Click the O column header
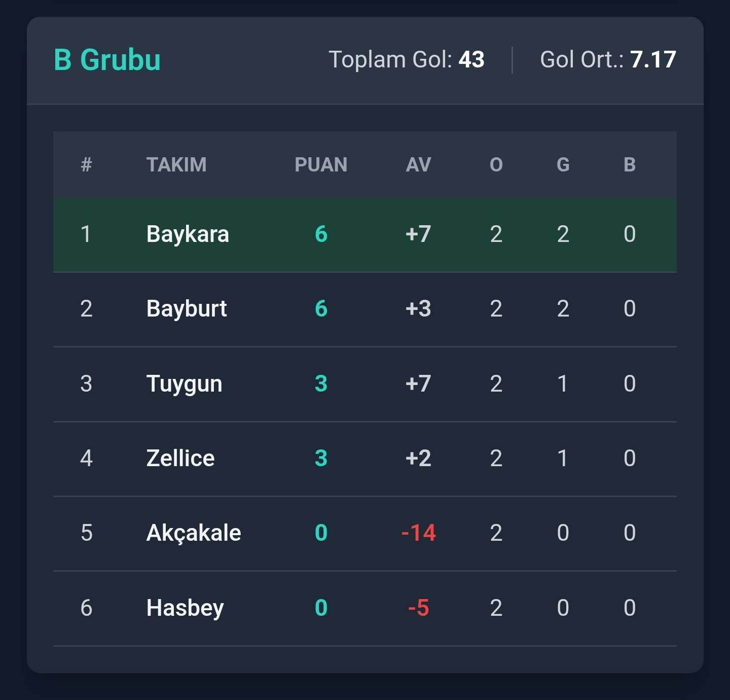730x700 pixels. 496,165
